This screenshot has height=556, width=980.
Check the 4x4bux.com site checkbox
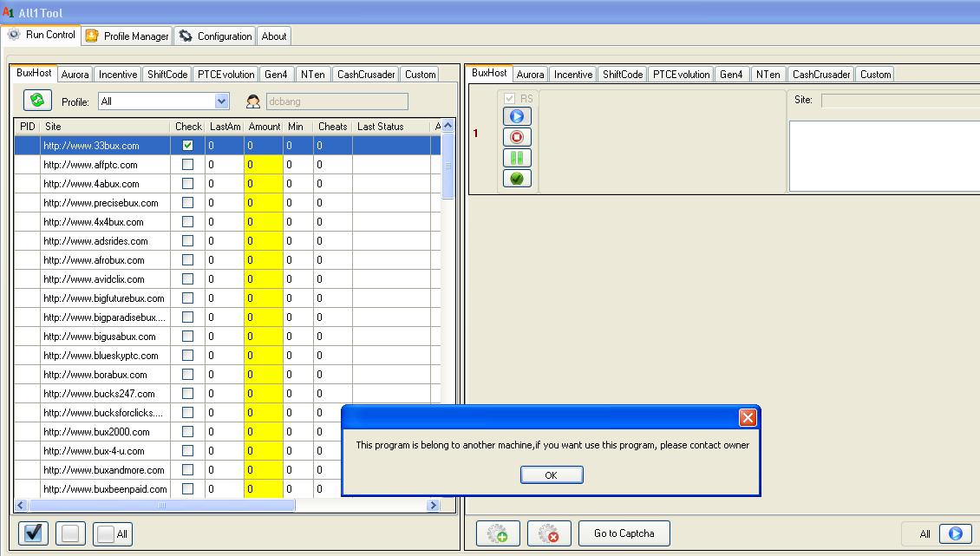(x=187, y=221)
